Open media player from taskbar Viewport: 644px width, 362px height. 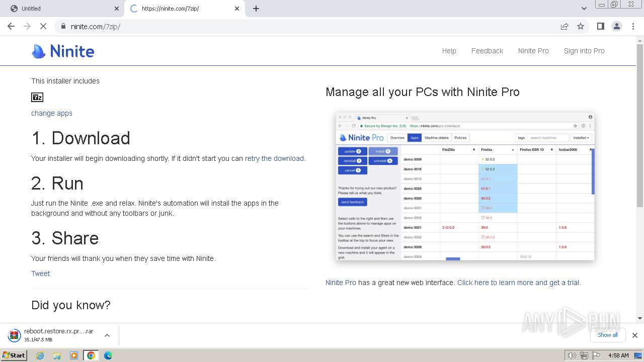coord(74,355)
